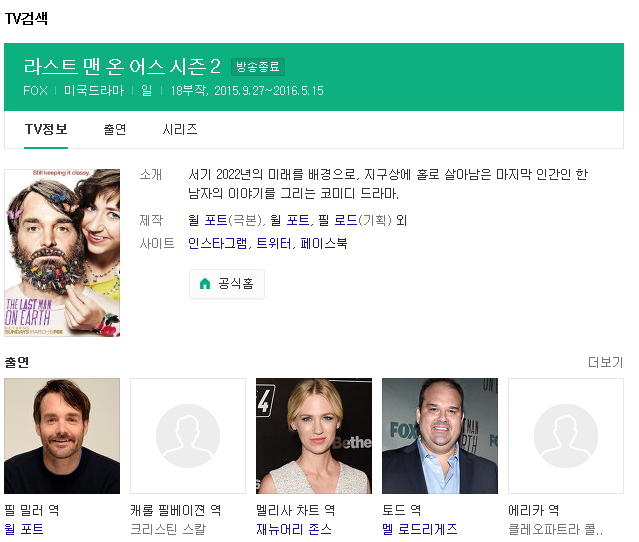Viewport: 639px width, 542px height.
Task: Click the 인스타그램 site link
Action: pyautogui.click(x=218, y=243)
